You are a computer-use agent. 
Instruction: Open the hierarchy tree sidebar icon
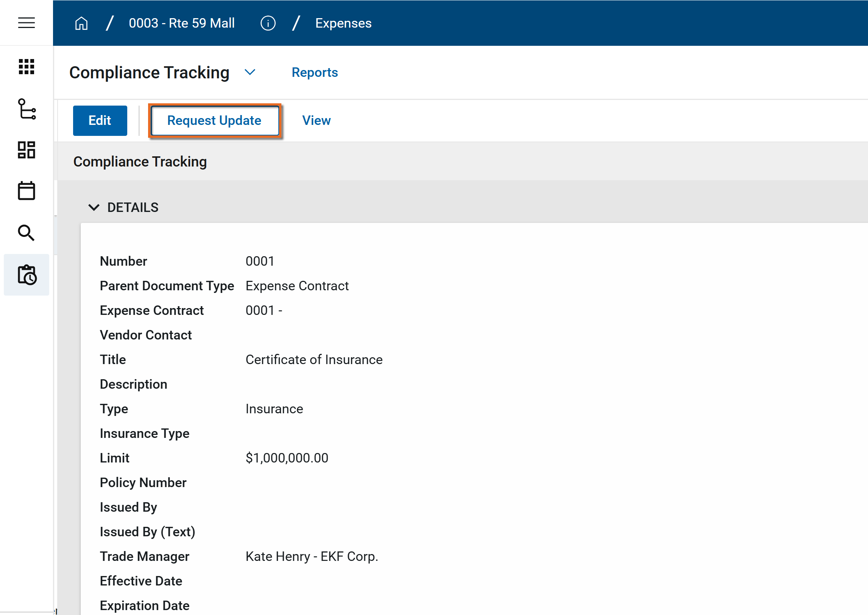[27, 109]
